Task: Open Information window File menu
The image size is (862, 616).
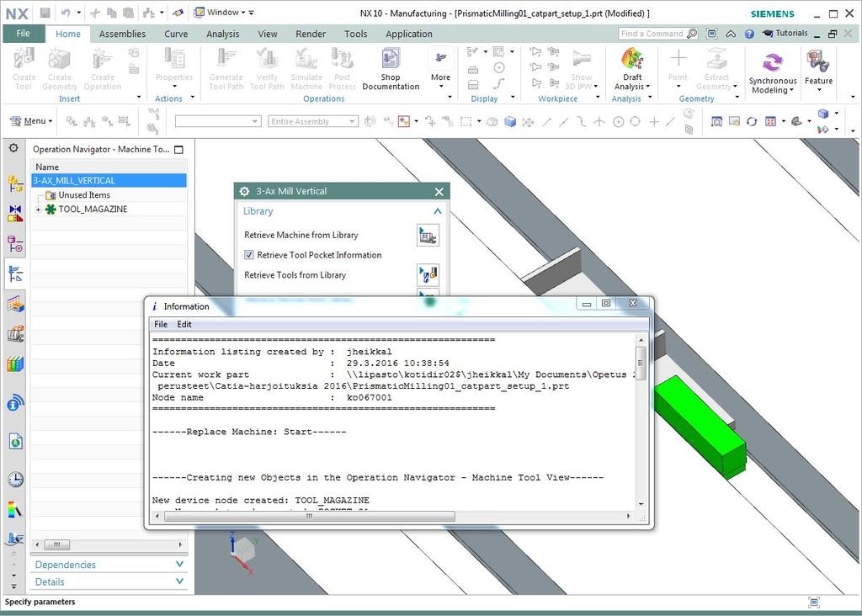Action: pos(161,324)
